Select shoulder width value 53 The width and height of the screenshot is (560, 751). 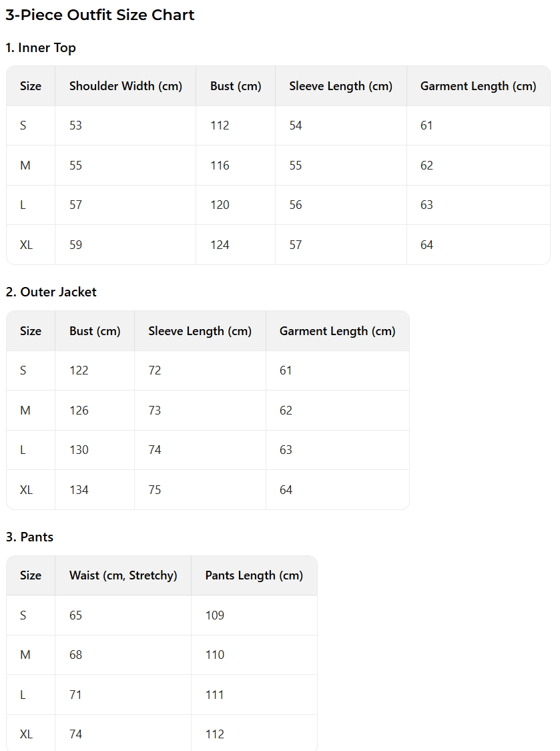(x=76, y=126)
